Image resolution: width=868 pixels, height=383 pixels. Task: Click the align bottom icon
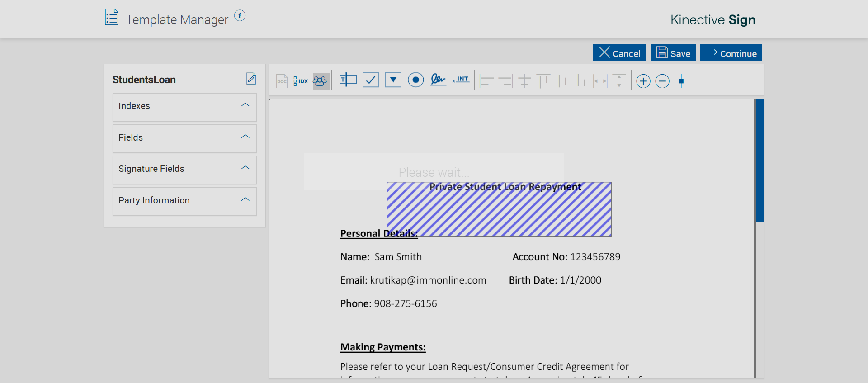click(581, 81)
